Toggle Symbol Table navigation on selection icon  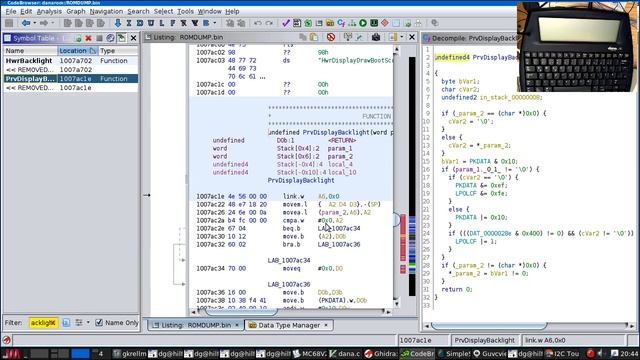point(121,38)
